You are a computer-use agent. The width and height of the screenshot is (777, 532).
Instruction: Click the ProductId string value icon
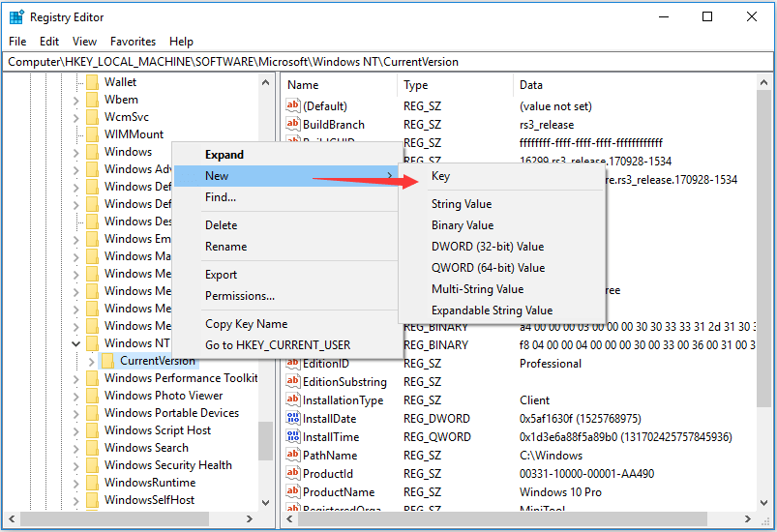(293, 473)
